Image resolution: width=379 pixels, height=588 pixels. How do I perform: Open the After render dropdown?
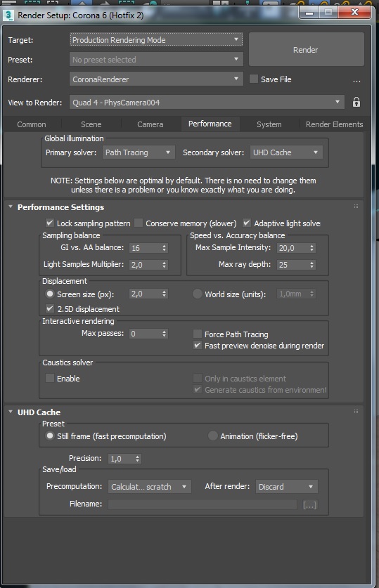click(x=287, y=486)
